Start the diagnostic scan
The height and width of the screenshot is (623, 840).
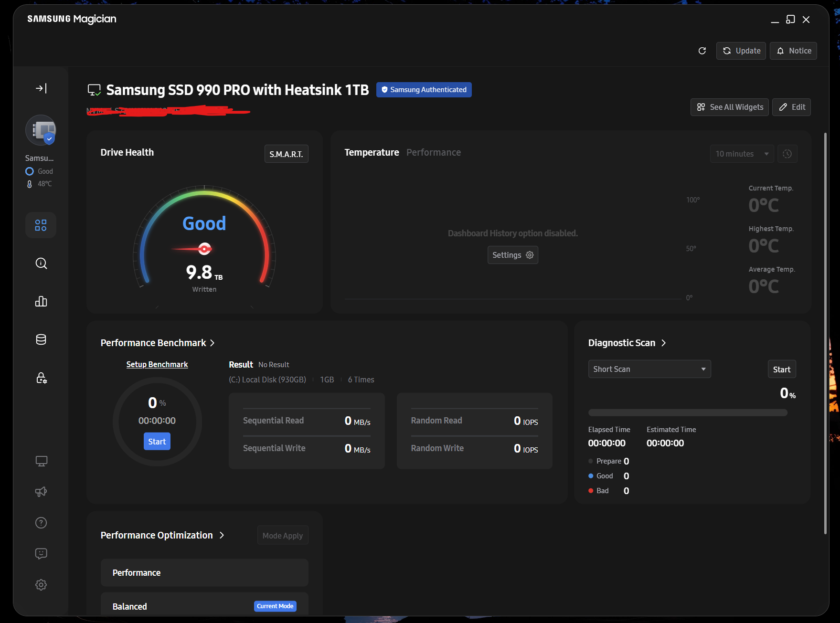[x=782, y=370]
